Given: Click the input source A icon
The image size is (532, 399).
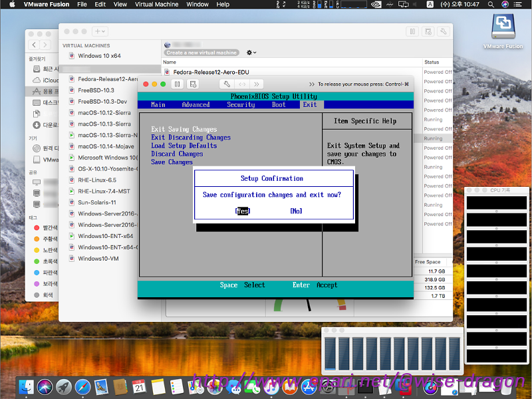Looking at the screenshot, I should pos(430,5).
